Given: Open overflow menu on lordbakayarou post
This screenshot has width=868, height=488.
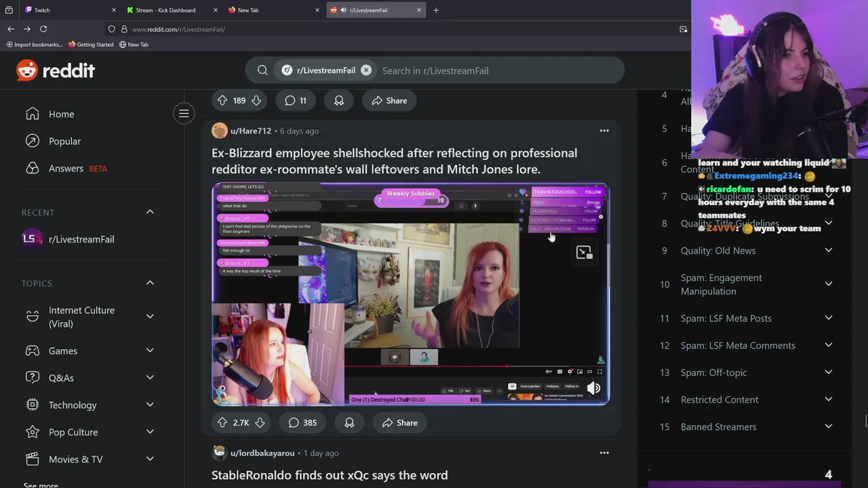Looking at the screenshot, I should (604, 453).
